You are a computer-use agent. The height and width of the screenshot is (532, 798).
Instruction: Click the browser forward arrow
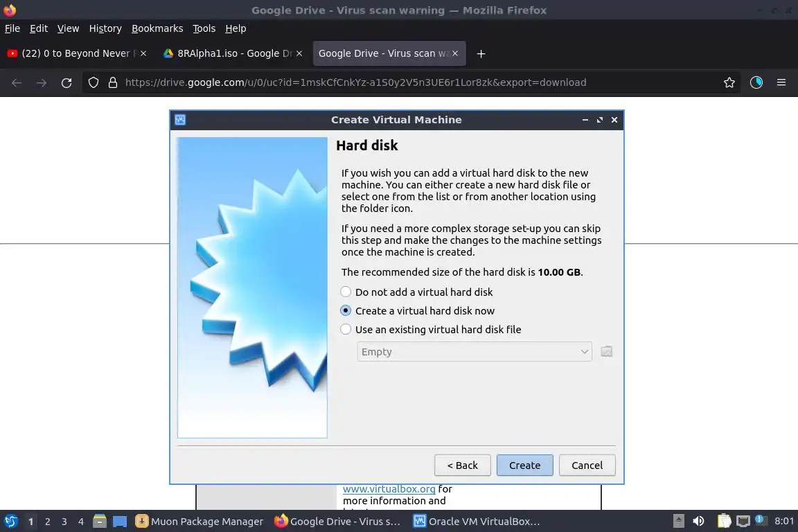point(42,82)
